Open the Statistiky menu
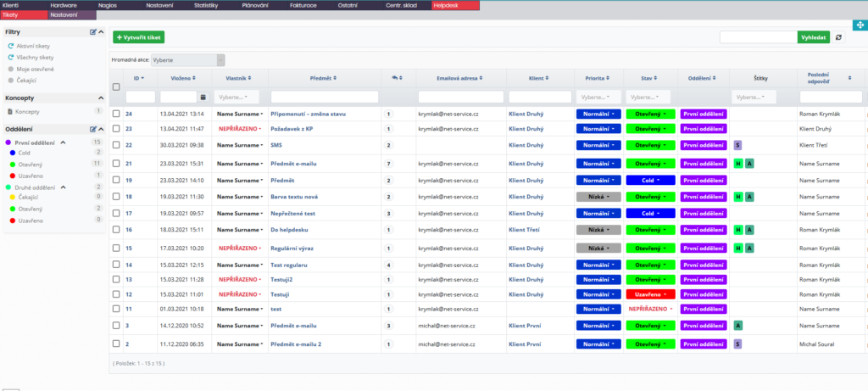This screenshot has height=391, width=868. (206, 5)
